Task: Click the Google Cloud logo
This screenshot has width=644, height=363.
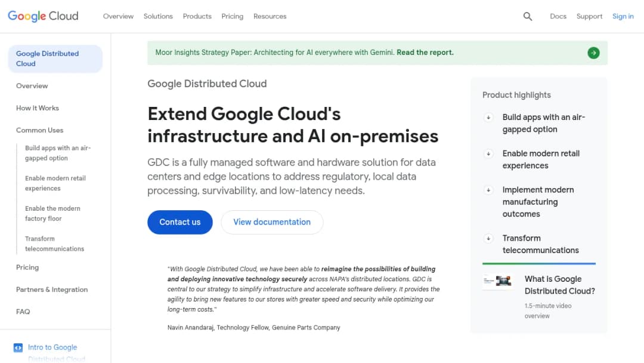Action: click(43, 16)
